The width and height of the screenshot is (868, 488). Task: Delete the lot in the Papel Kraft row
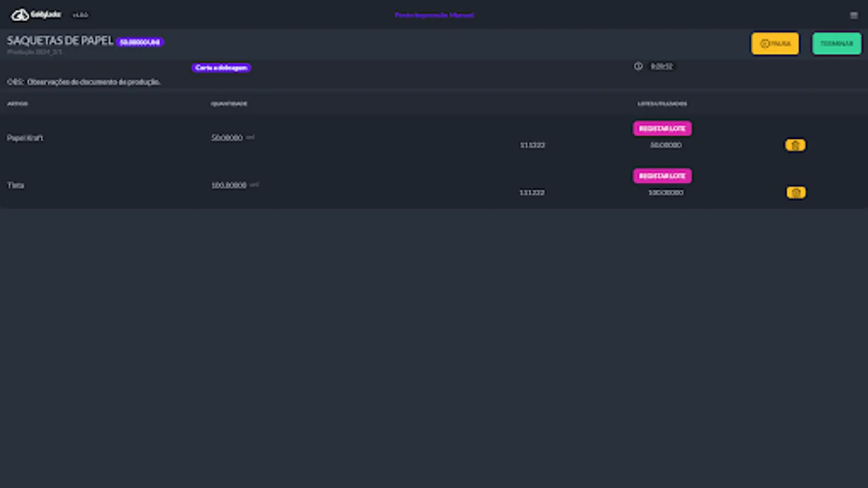pyautogui.click(x=795, y=145)
